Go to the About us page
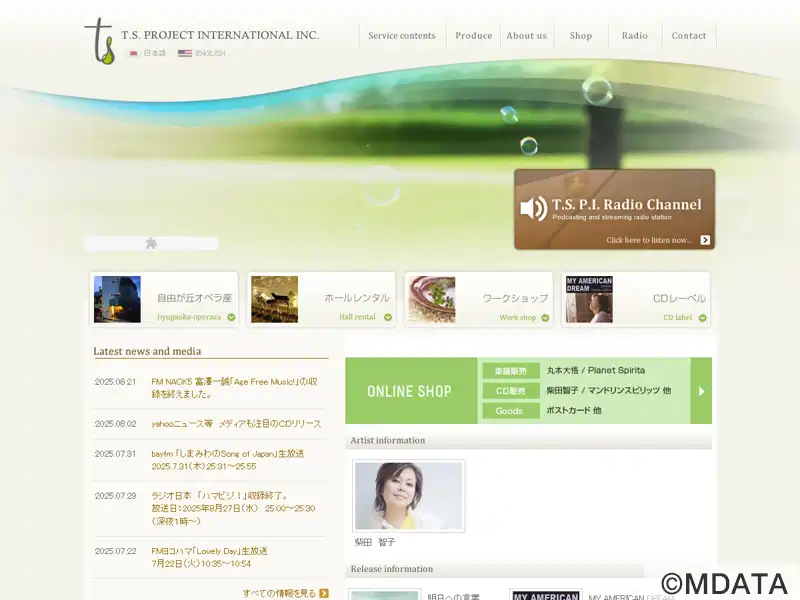The image size is (800, 600). 526,36
